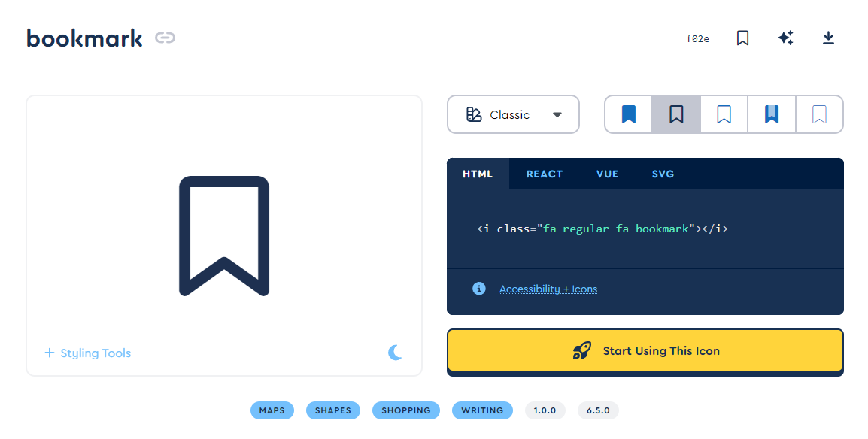Viewport: 868px width, 439px height.
Task: Copy link icon next to bookmark title
Action: pos(165,38)
